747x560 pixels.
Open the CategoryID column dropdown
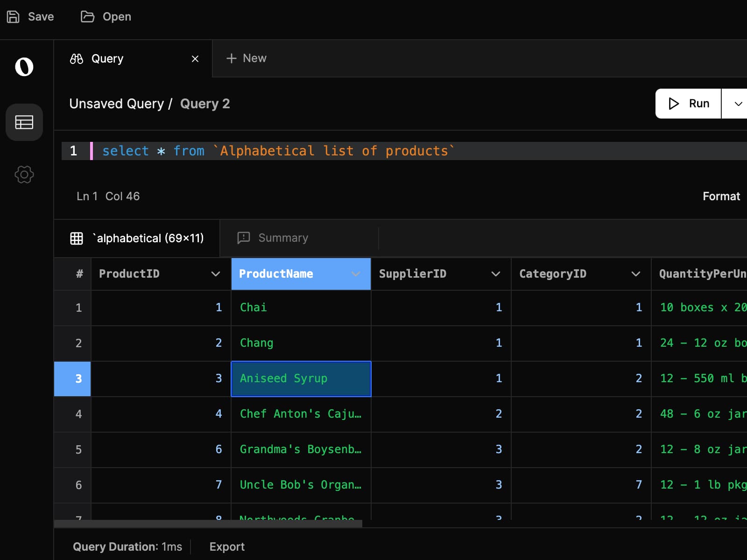coord(635,274)
